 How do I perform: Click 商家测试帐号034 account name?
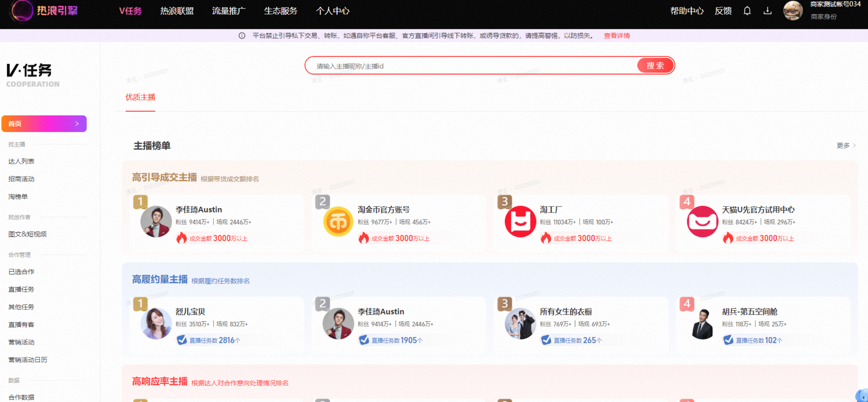click(835, 5)
